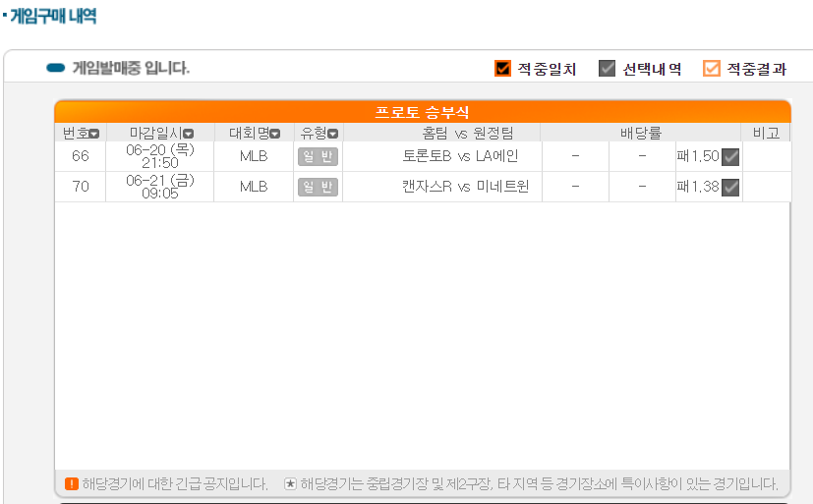
Task: Toggle the 선택내역 checkbox
Action: 608,69
